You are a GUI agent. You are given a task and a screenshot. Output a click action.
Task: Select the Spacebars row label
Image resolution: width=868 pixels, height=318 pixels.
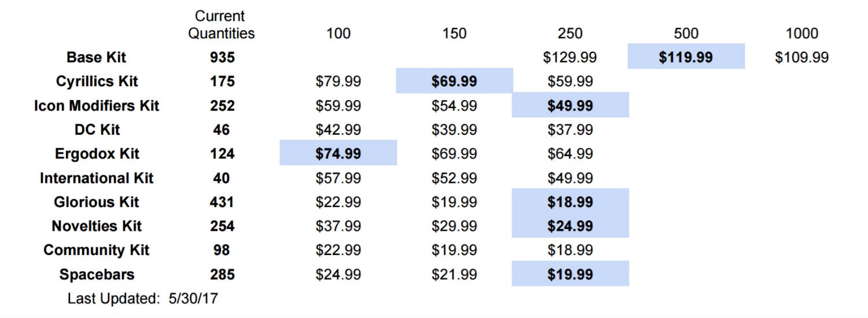[97, 274]
